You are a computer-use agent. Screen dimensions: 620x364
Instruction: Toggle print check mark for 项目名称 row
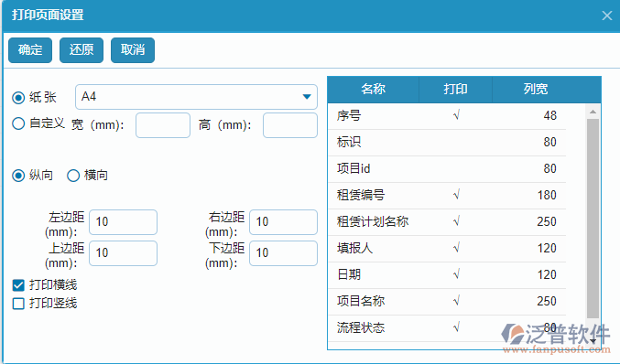click(456, 301)
